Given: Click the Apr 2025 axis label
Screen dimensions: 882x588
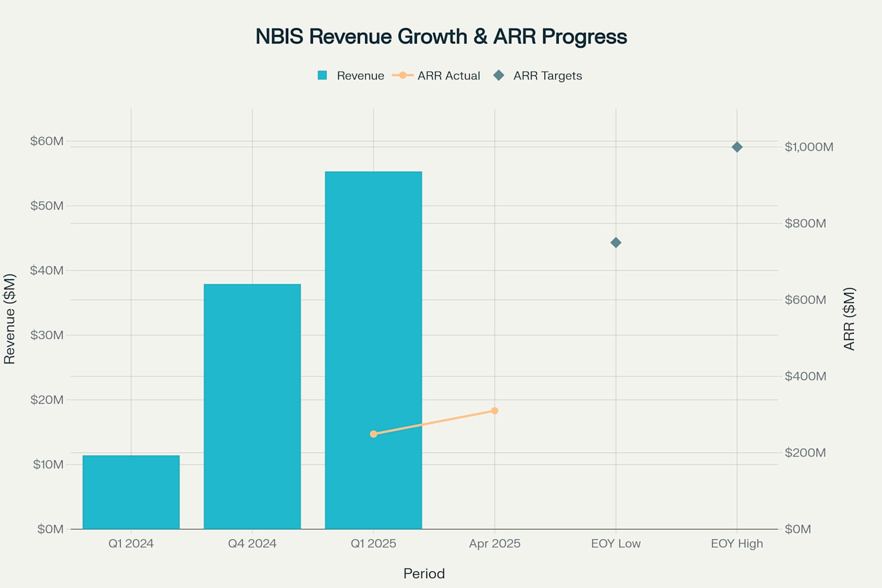Looking at the screenshot, I should [494, 544].
